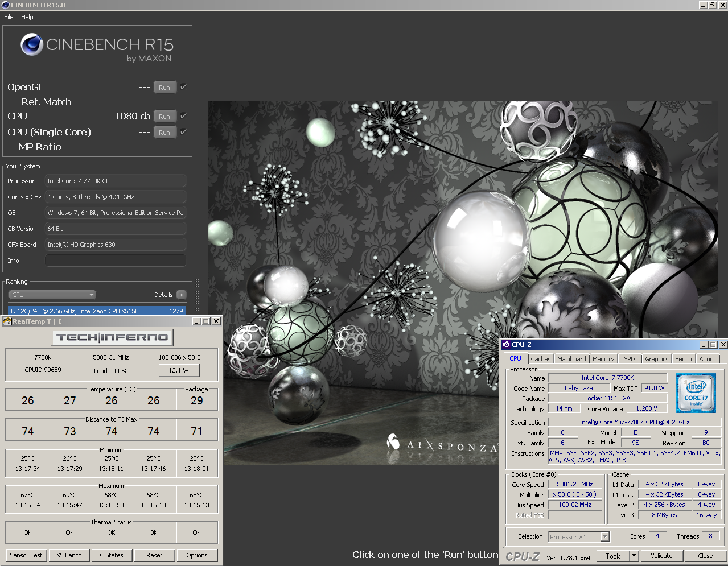Click the Intel Core i7 logo in CPU-Z
This screenshot has height=566, width=728.
click(x=696, y=393)
